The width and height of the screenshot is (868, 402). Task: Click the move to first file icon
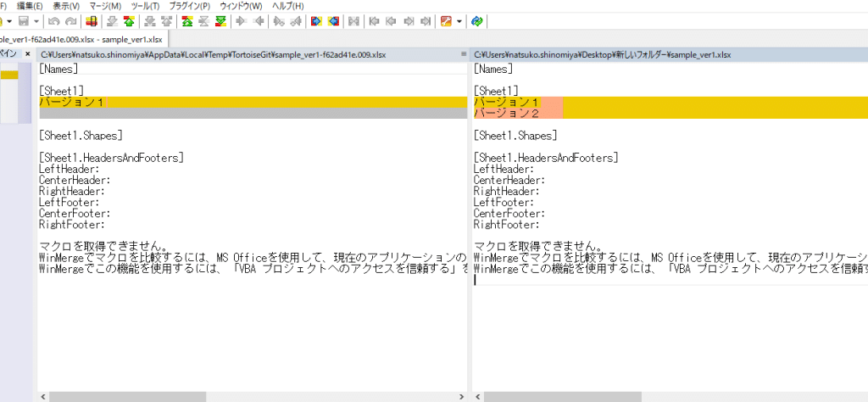[x=374, y=21]
